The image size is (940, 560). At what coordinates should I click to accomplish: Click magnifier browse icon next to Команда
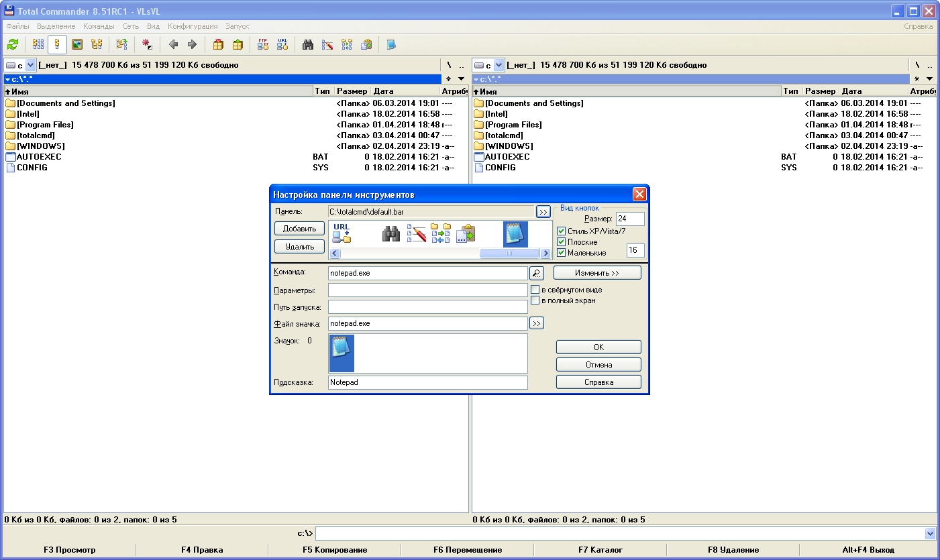pyautogui.click(x=536, y=273)
